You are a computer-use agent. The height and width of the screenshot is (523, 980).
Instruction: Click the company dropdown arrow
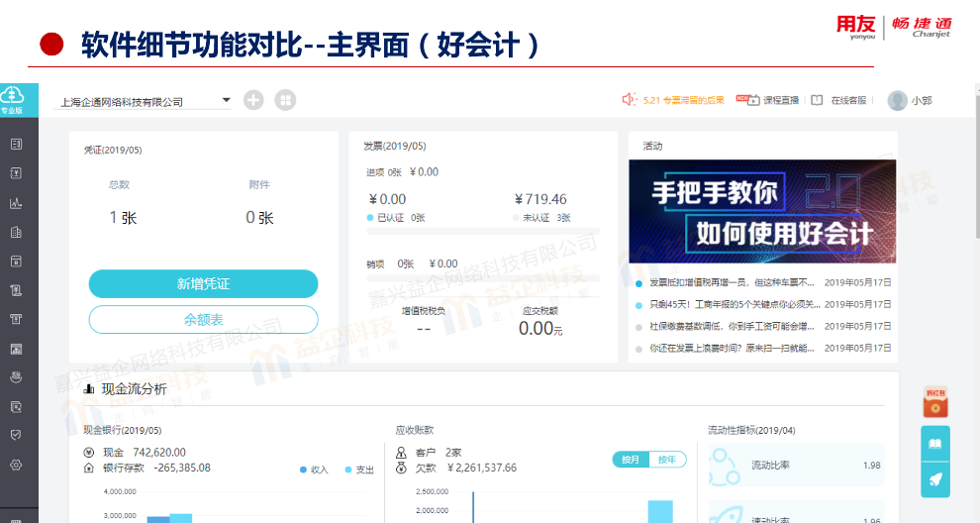[227, 100]
